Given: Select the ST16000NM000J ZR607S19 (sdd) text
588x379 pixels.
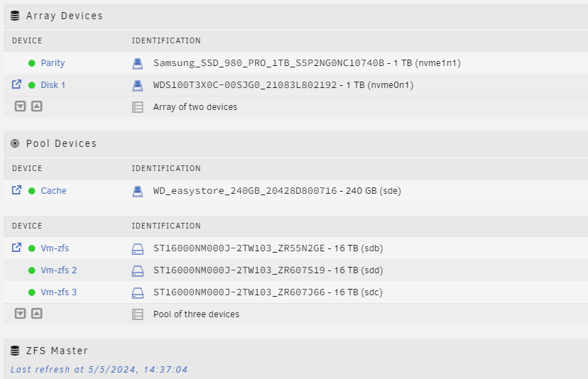Looking at the screenshot, I should 268,270.
